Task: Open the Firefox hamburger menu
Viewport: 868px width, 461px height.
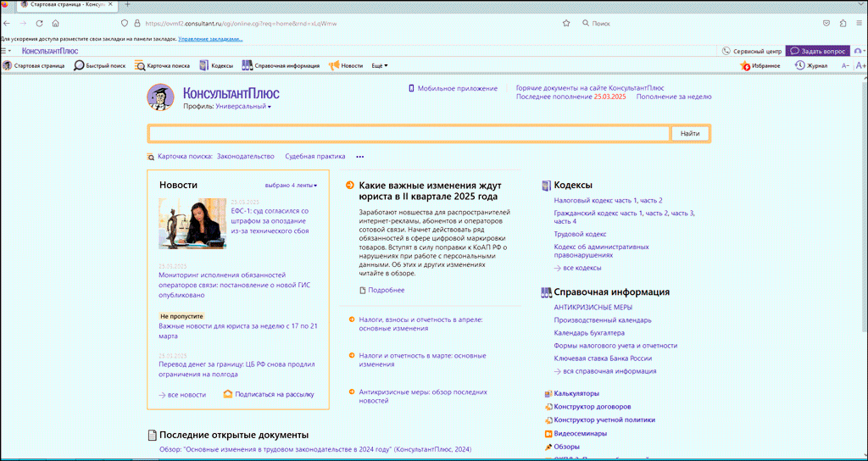Action: click(859, 24)
